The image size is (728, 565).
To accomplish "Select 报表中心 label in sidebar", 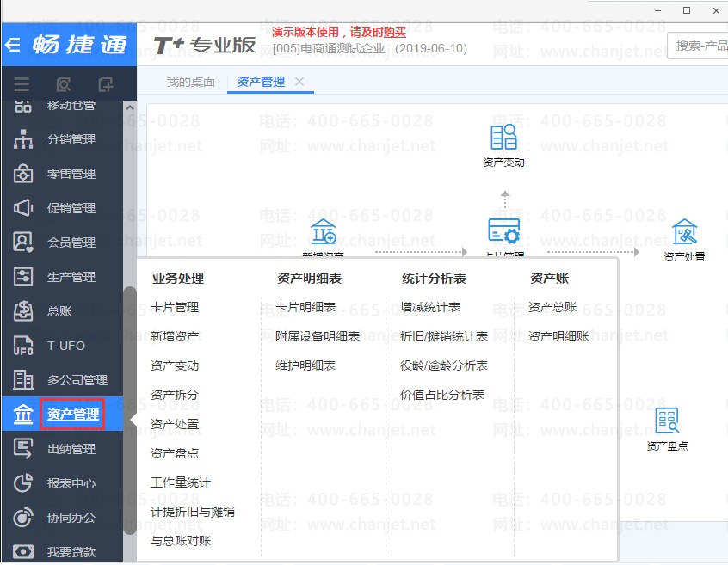I will (x=71, y=483).
